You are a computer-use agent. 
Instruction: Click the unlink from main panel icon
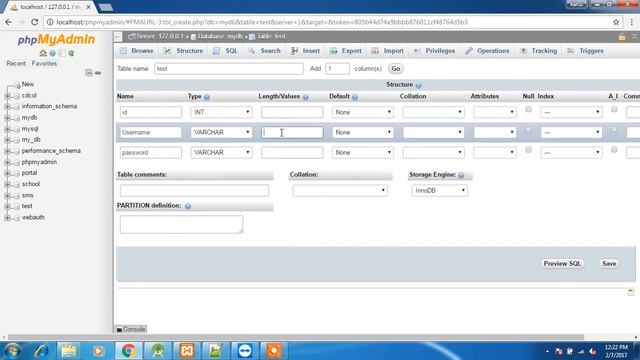click(98, 73)
